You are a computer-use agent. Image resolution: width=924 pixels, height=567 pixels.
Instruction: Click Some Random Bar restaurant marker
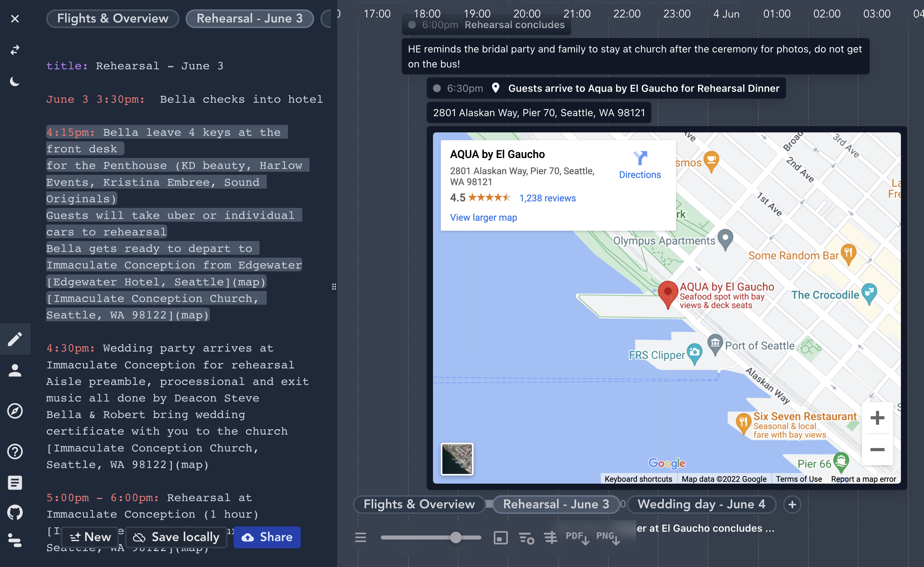pos(848,254)
